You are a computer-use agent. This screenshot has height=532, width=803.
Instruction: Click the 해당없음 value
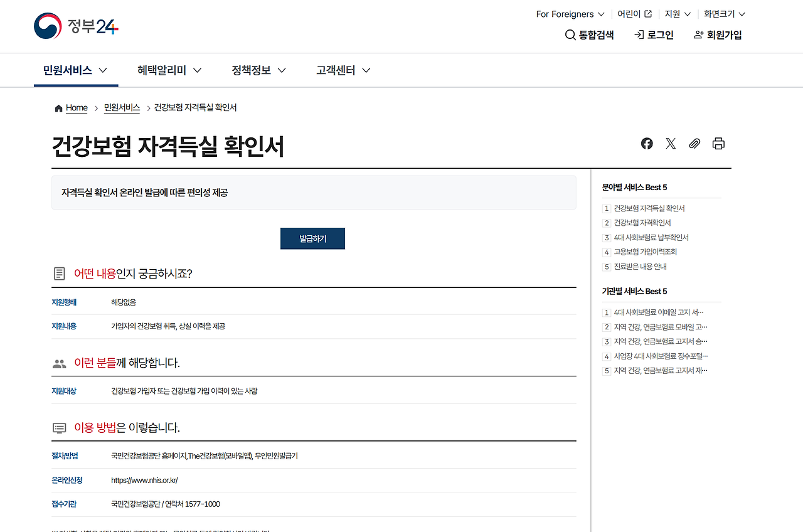[124, 302]
